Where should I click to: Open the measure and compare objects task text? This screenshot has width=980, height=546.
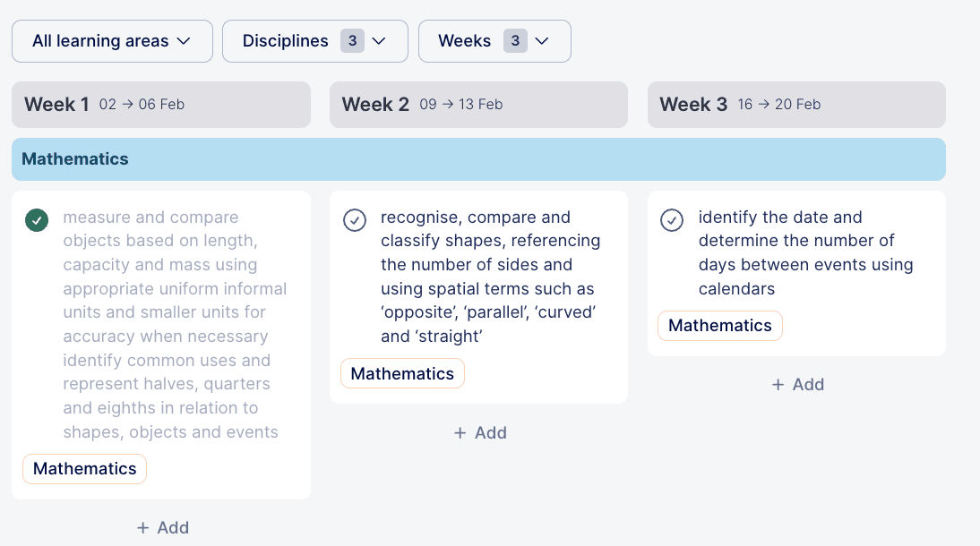(x=175, y=324)
